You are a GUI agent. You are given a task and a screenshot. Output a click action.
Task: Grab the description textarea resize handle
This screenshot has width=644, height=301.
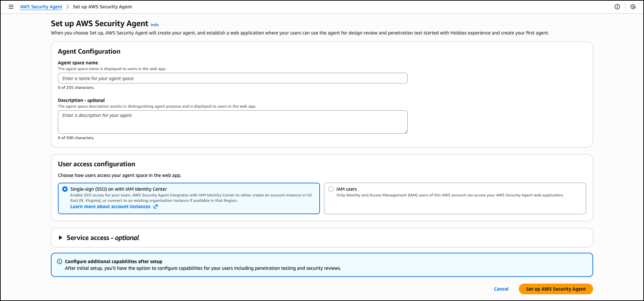pyautogui.click(x=406, y=132)
